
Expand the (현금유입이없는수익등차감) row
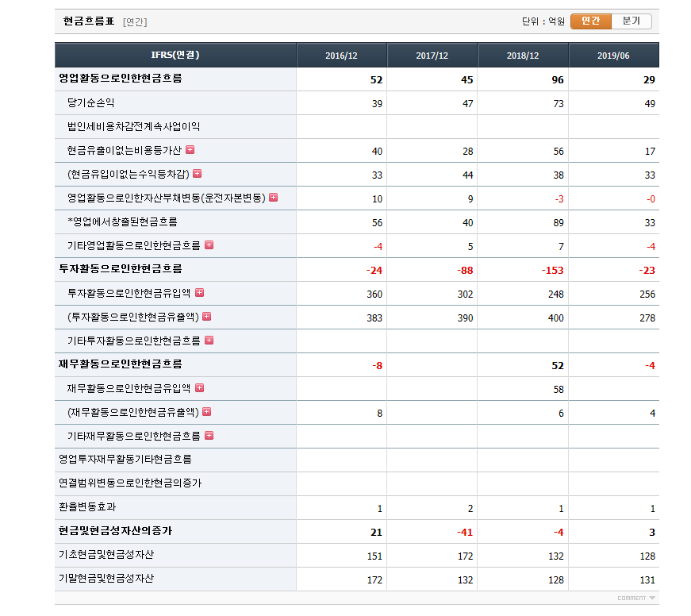[198, 174]
